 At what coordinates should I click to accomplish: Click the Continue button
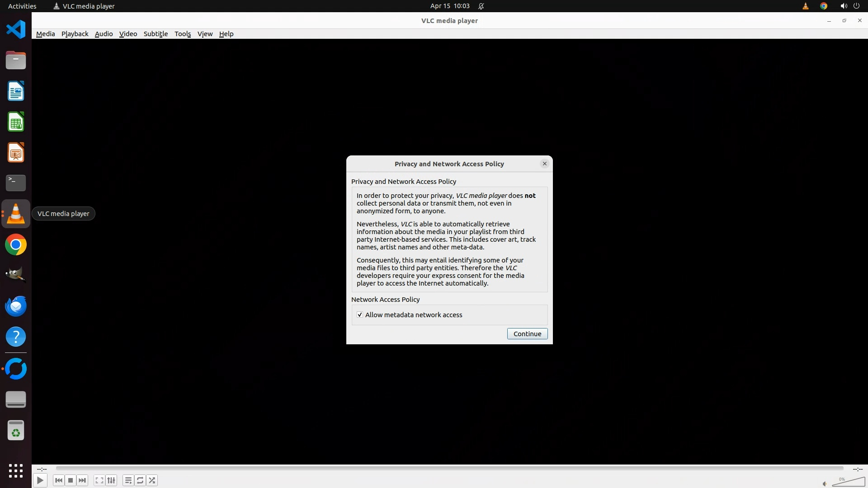pyautogui.click(x=527, y=334)
